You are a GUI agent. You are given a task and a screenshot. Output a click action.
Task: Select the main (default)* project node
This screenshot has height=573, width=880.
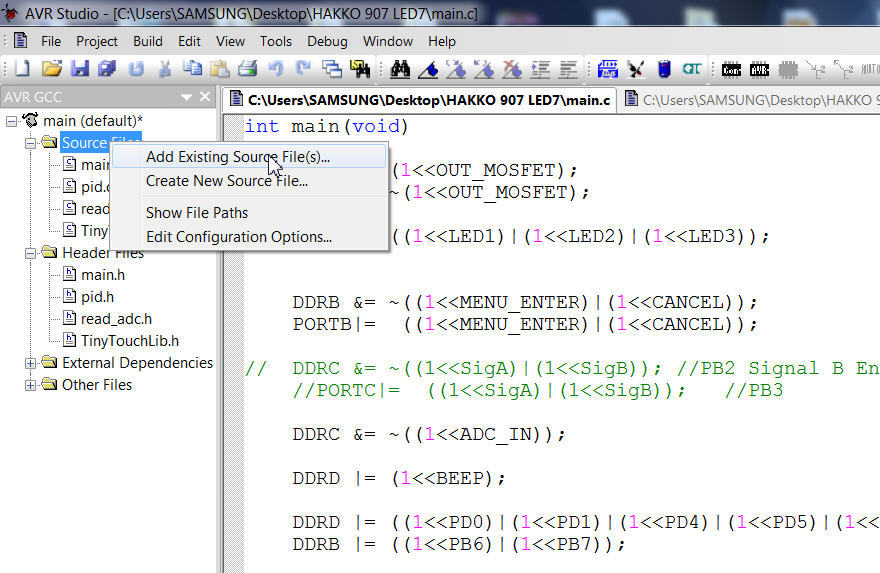pyautogui.click(x=93, y=121)
